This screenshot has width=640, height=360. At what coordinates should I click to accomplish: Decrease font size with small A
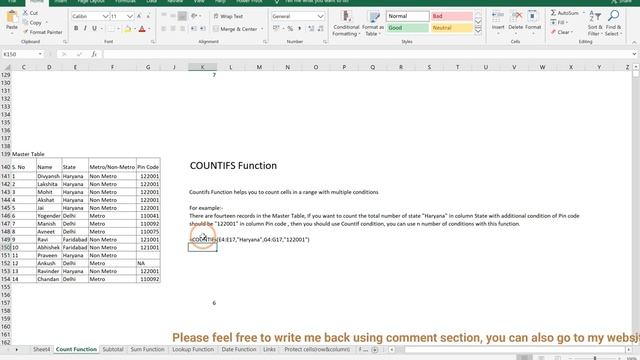[148, 16]
